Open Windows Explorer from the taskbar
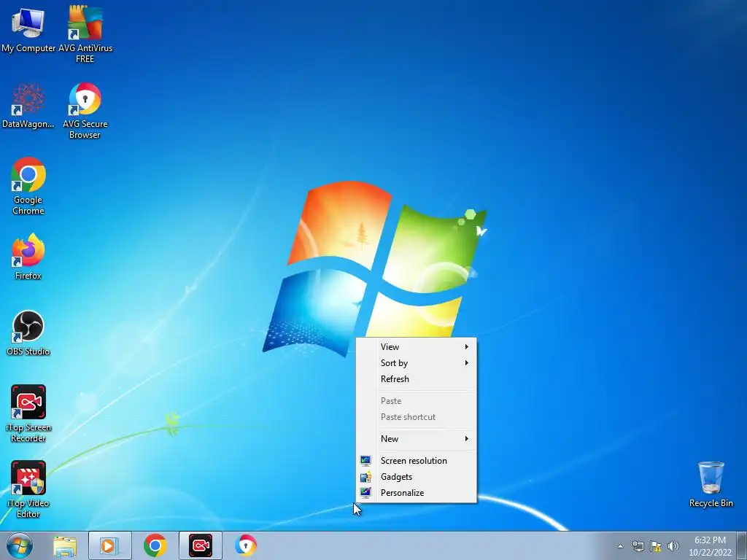This screenshot has width=747, height=560. 65,545
